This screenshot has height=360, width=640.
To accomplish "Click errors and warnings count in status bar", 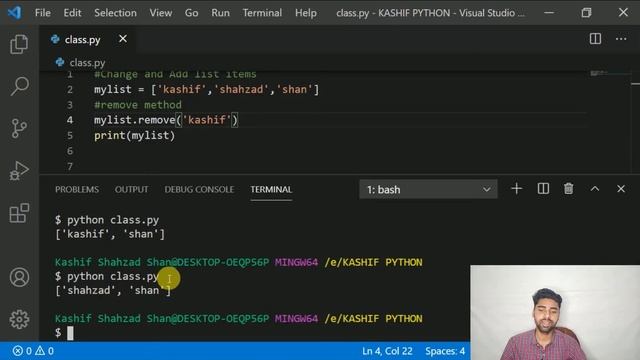I will tap(33, 351).
